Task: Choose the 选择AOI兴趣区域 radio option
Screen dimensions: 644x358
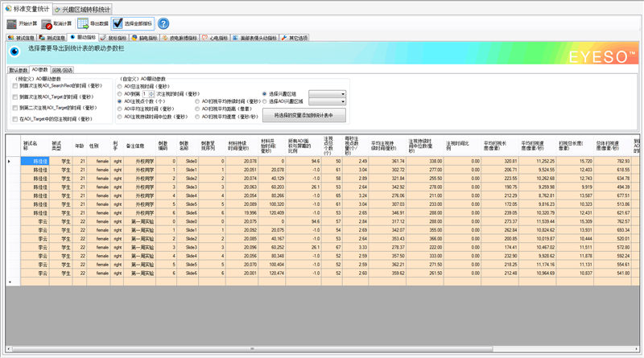Action: point(265,101)
